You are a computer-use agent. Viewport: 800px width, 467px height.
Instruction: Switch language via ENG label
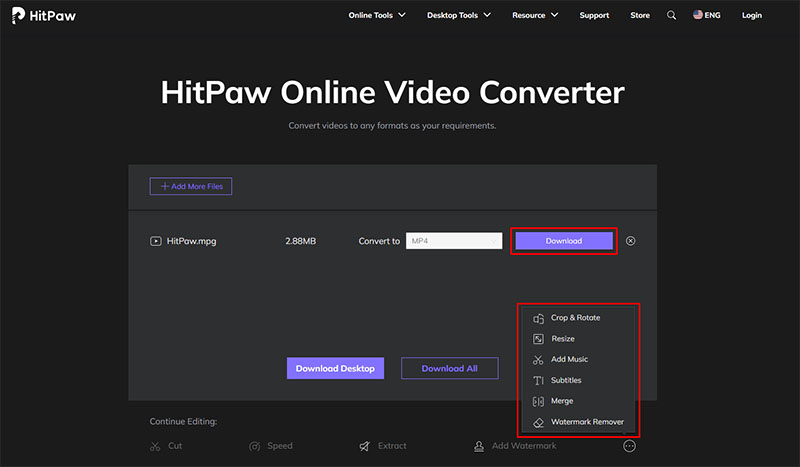tap(712, 15)
